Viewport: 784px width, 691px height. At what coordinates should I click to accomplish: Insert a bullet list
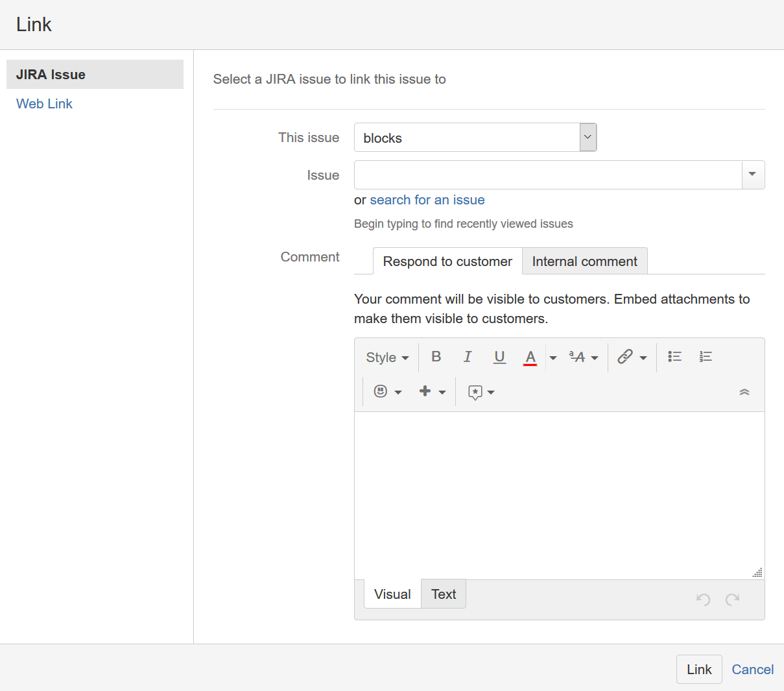(x=674, y=357)
